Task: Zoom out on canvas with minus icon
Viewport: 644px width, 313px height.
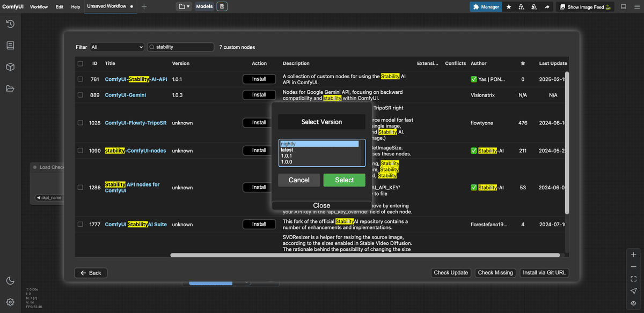Action: click(634, 267)
